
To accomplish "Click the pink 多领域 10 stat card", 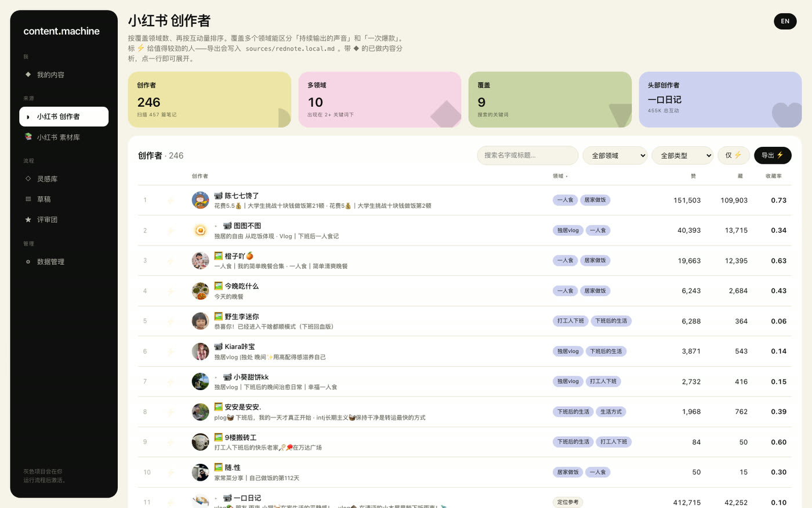I will (x=380, y=99).
